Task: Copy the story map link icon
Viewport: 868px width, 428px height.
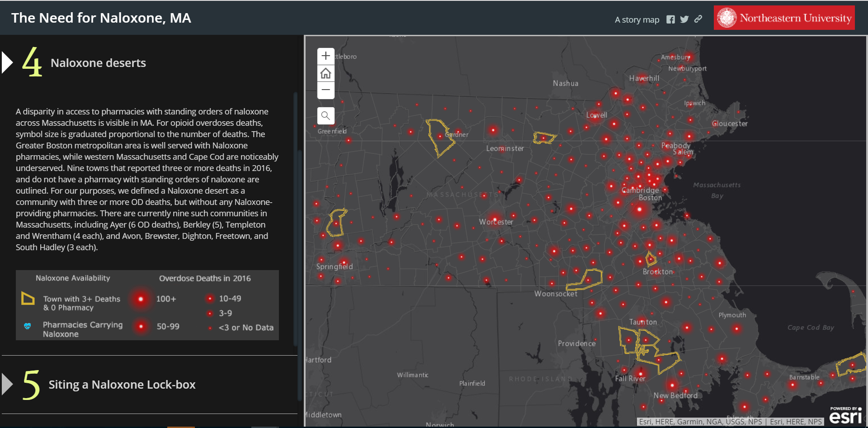Action: click(x=698, y=19)
